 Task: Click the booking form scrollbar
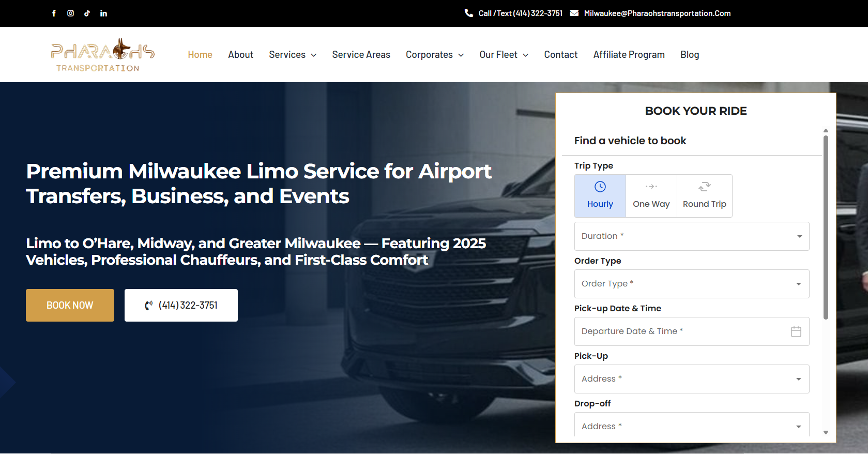pyautogui.click(x=826, y=228)
